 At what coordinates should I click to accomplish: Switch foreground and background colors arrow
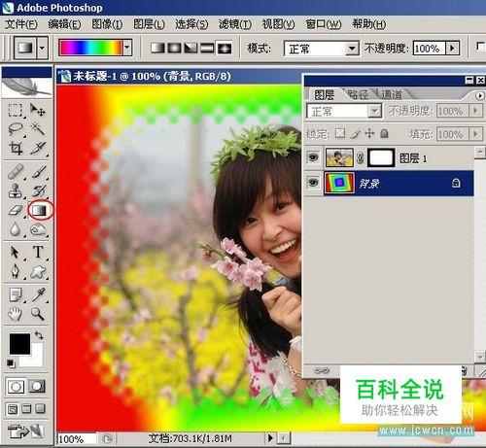(x=39, y=334)
